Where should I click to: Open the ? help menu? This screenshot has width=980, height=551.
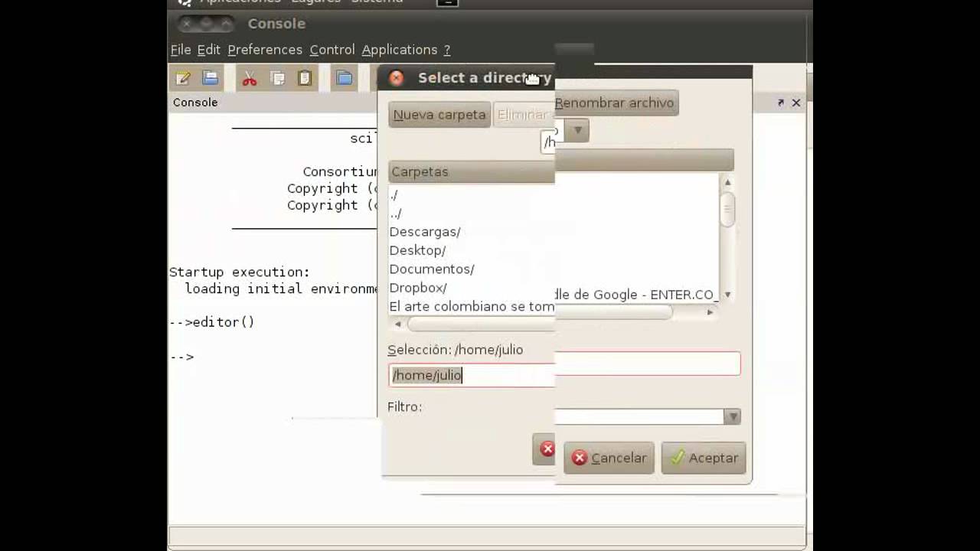[447, 50]
